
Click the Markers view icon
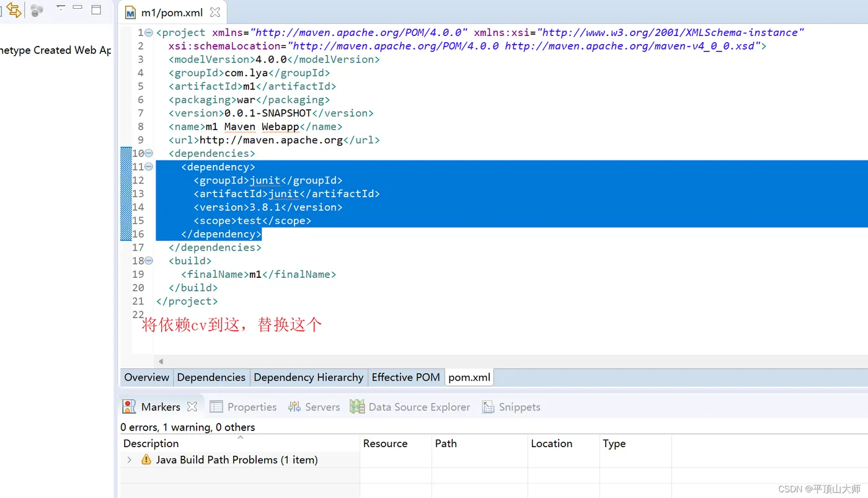click(129, 407)
